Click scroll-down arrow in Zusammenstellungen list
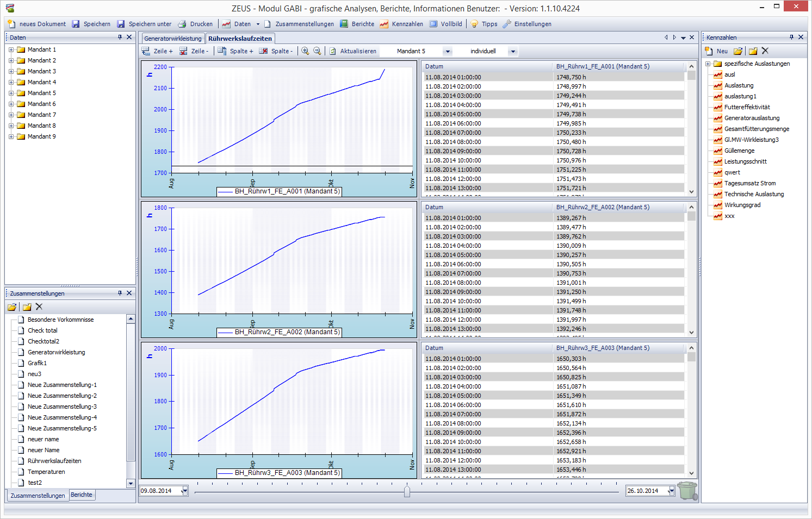 [131, 483]
